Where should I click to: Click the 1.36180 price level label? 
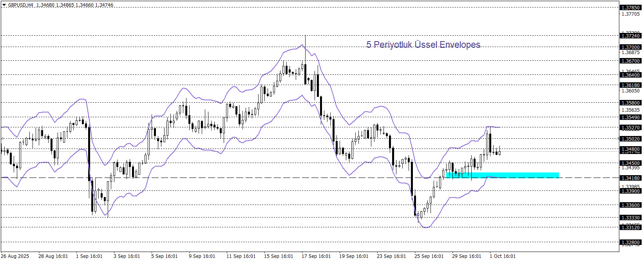[630, 85]
